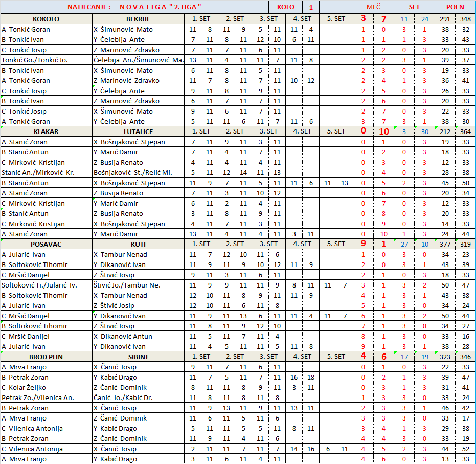The height and width of the screenshot is (464, 476).
Task: Select the Soltoković Ti./Jularić Iv. doubles cell
Action: point(46,285)
